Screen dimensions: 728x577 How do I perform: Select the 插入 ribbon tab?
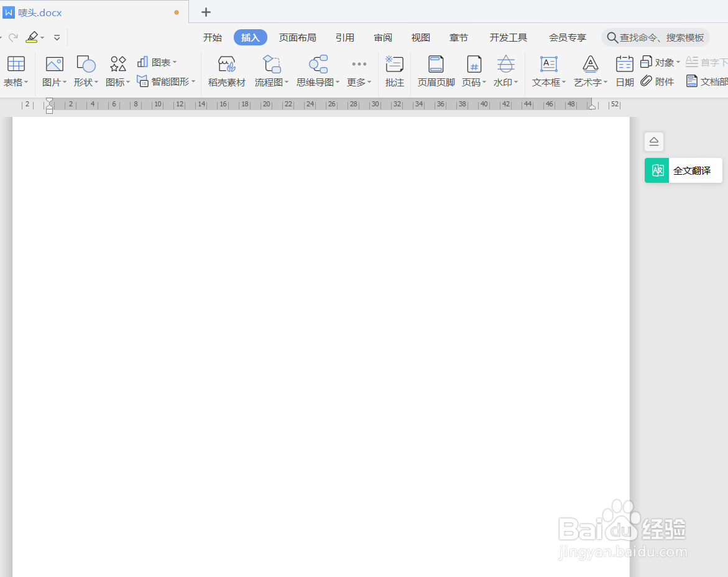pyautogui.click(x=251, y=37)
